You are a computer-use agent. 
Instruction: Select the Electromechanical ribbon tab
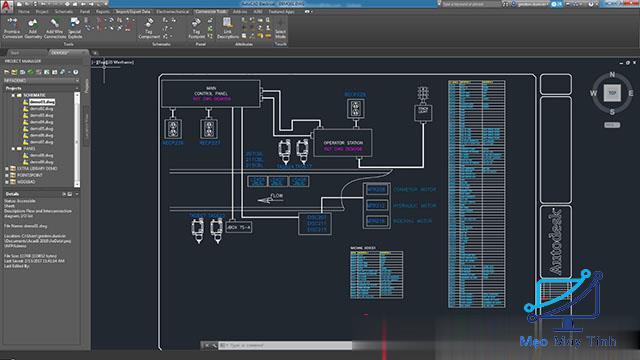click(x=172, y=12)
